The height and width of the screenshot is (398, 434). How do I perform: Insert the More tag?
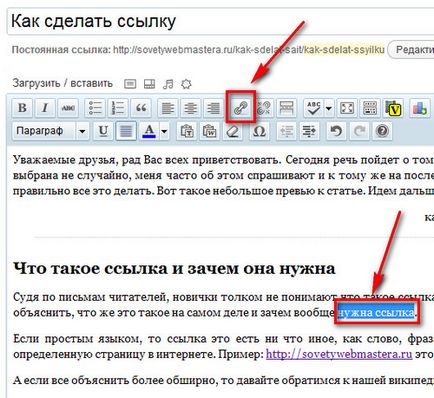pyautogui.click(x=286, y=108)
